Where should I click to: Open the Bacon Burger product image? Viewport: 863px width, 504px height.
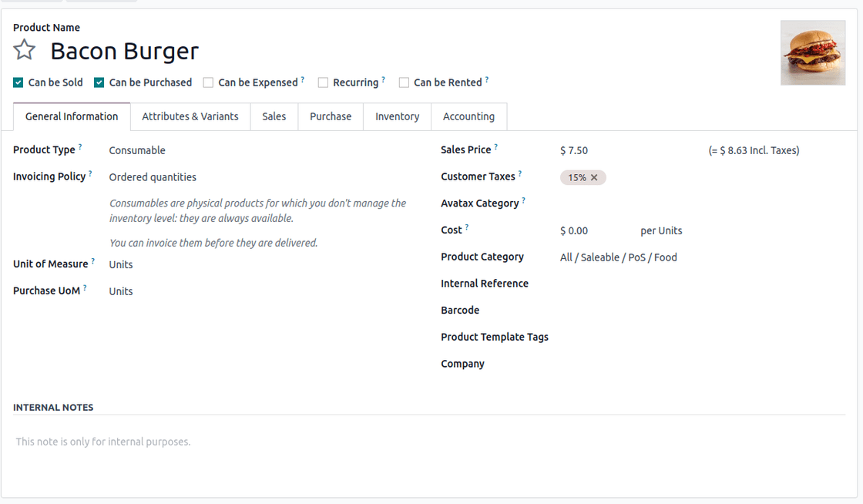tap(812, 53)
